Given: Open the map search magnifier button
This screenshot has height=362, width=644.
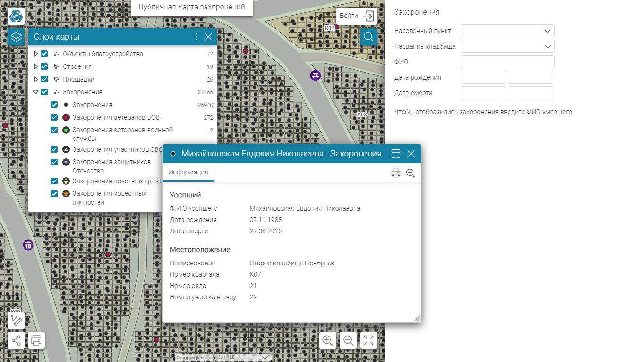Looking at the screenshot, I should (x=369, y=37).
